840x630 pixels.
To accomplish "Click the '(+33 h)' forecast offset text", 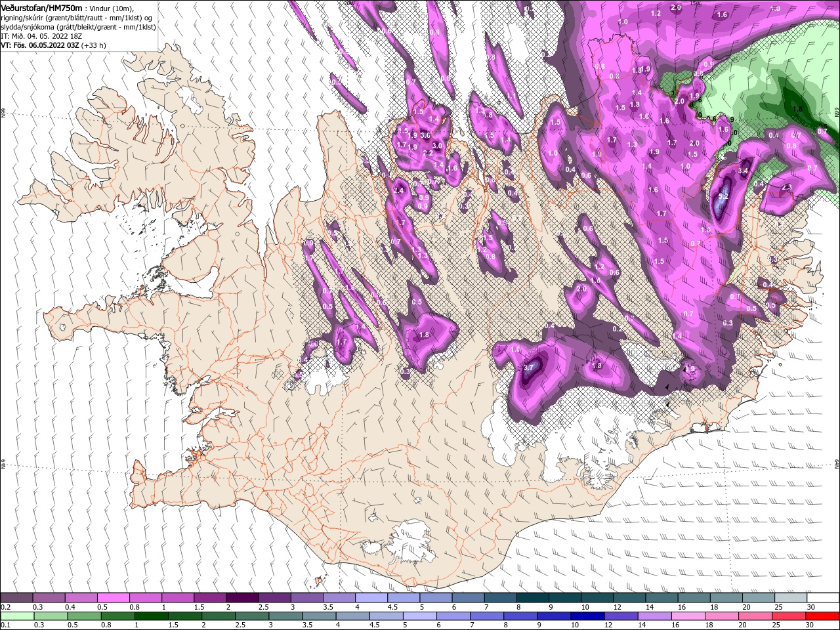I will point(94,45).
